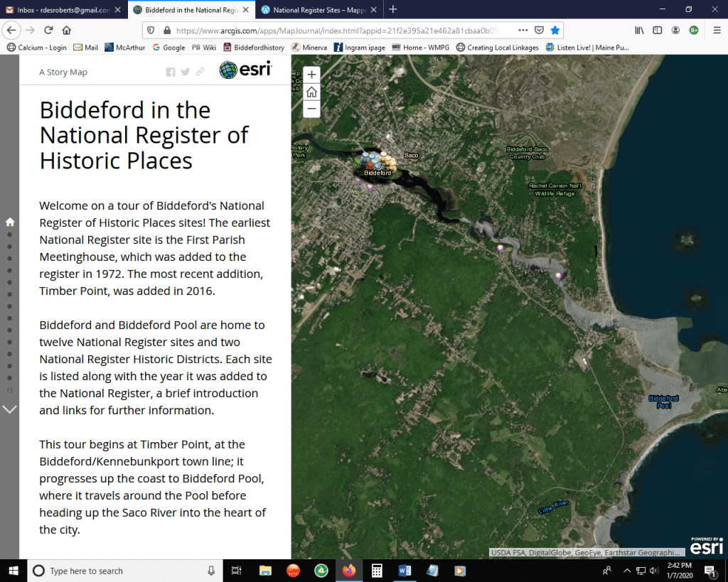Image resolution: width=728 pixels, height=582 pixels.
Task: Copy the story map share link
Action: (x=200, y=72)
